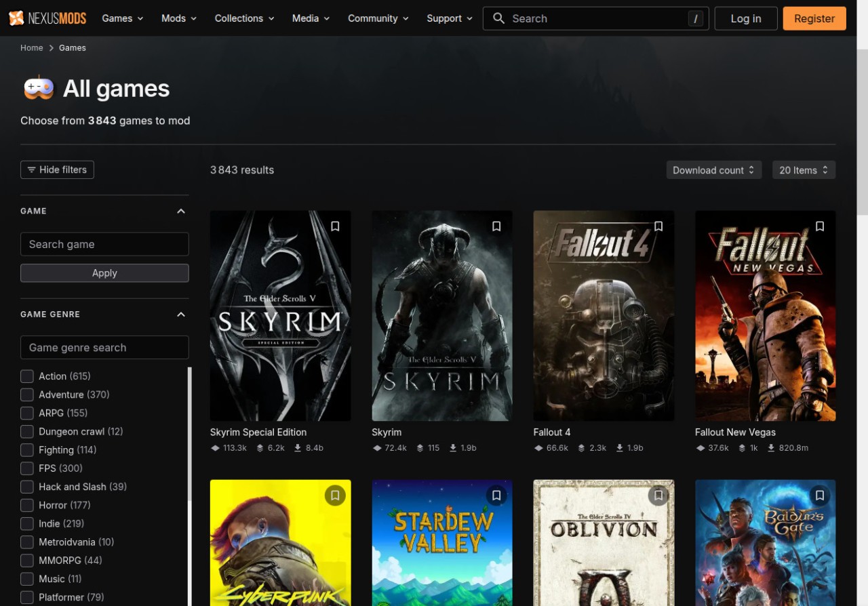Bookmark the Cyberpunk game tile

click(335, 496)
